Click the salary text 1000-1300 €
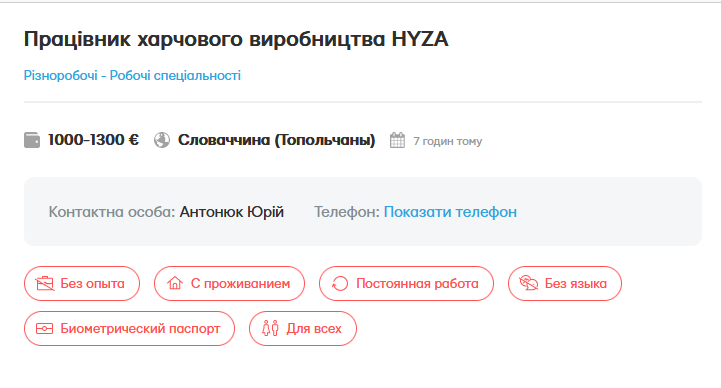The width and height of the screenshot is (721, 388). [93, 140]
